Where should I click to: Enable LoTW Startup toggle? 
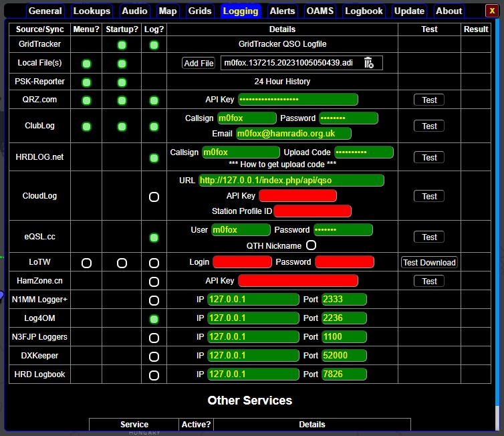(122, 263)
